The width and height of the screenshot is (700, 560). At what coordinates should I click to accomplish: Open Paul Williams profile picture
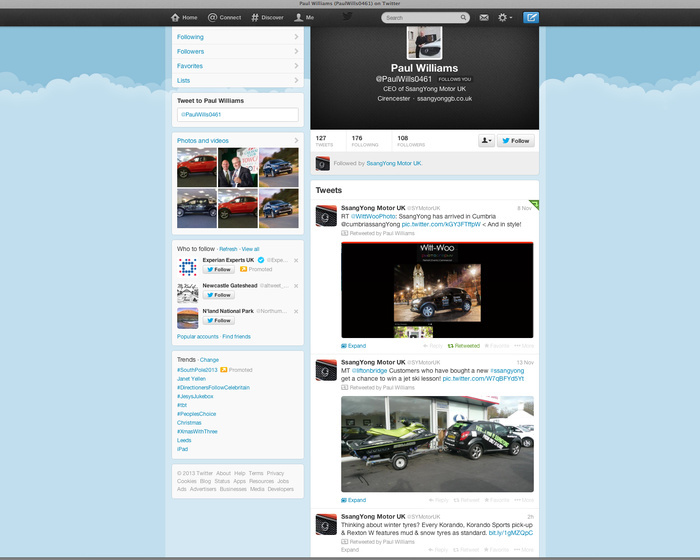point(425,42)
